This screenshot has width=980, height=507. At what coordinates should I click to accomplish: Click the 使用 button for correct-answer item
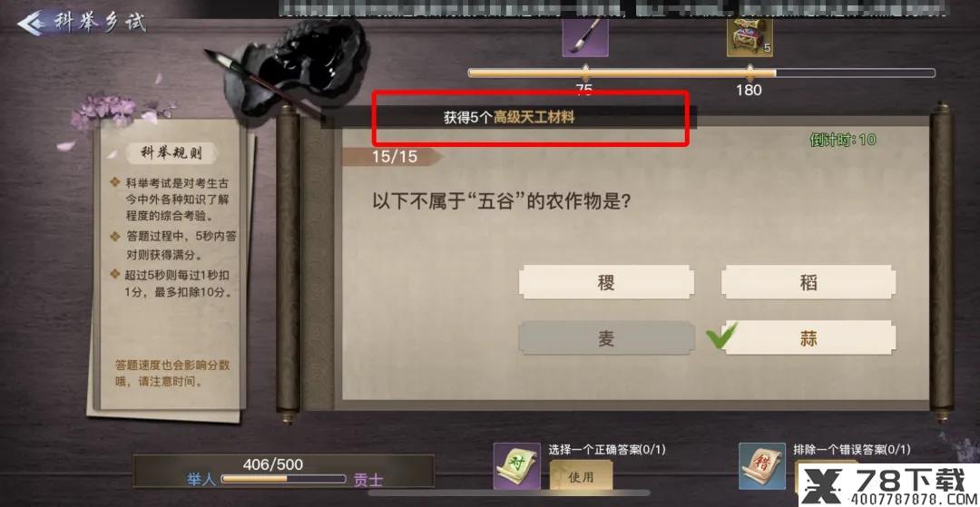point(581,478)
